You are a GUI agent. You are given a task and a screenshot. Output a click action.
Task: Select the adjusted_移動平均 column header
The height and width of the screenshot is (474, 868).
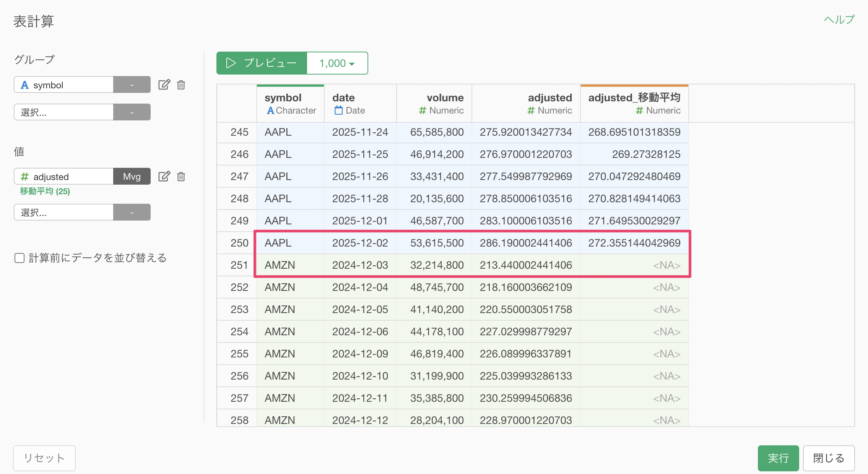pyautogui.click(x=634, y=98)
